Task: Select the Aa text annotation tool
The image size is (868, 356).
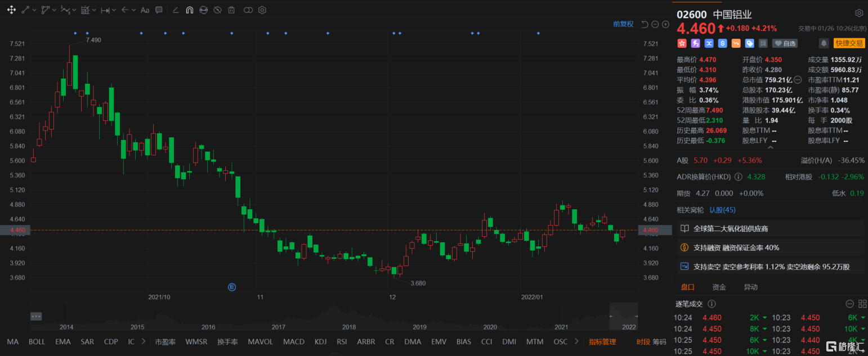Action: tap(145, 10)
